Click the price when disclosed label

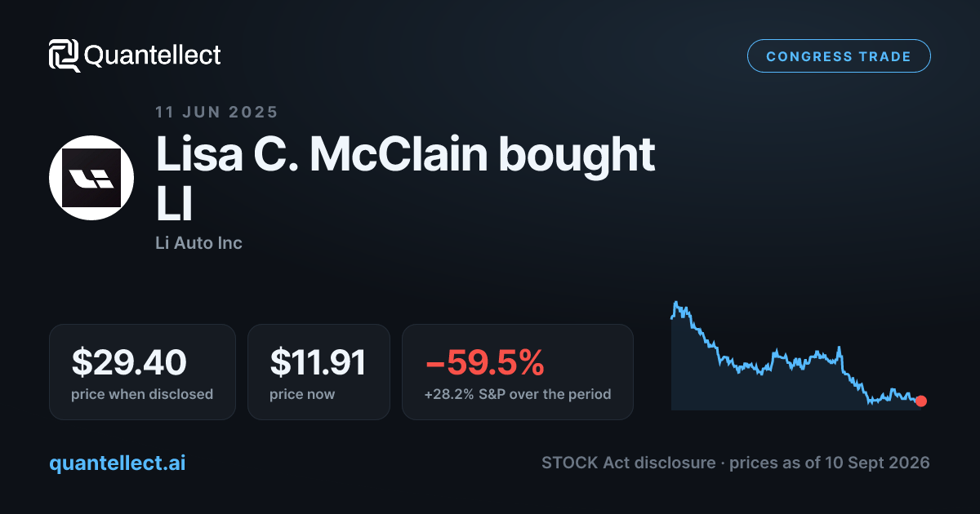tap(142, 394)
